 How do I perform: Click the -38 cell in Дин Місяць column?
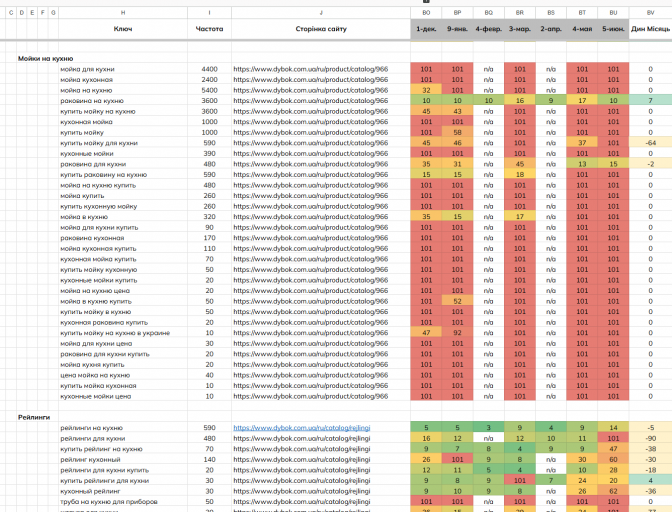650,449
